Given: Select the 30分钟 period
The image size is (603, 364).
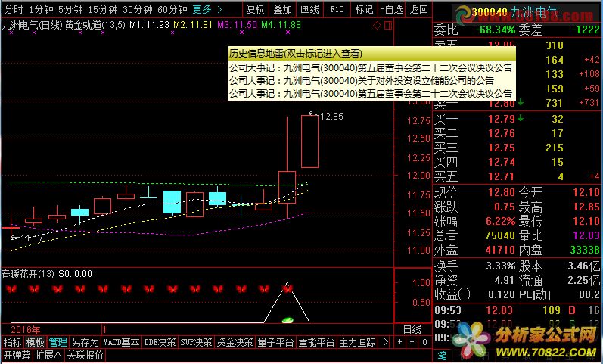Looking at the screenshot, I should tap(138, 9).
